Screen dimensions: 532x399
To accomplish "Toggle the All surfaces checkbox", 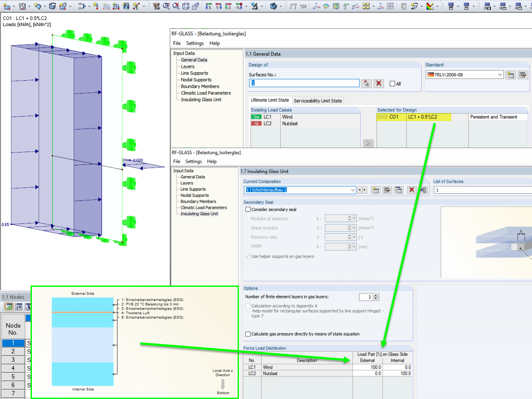I will coord(392,84).
